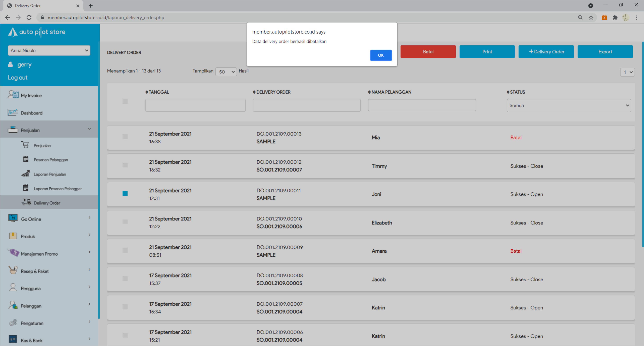Expand the Anna Nicole store selector

coord(49,51)
